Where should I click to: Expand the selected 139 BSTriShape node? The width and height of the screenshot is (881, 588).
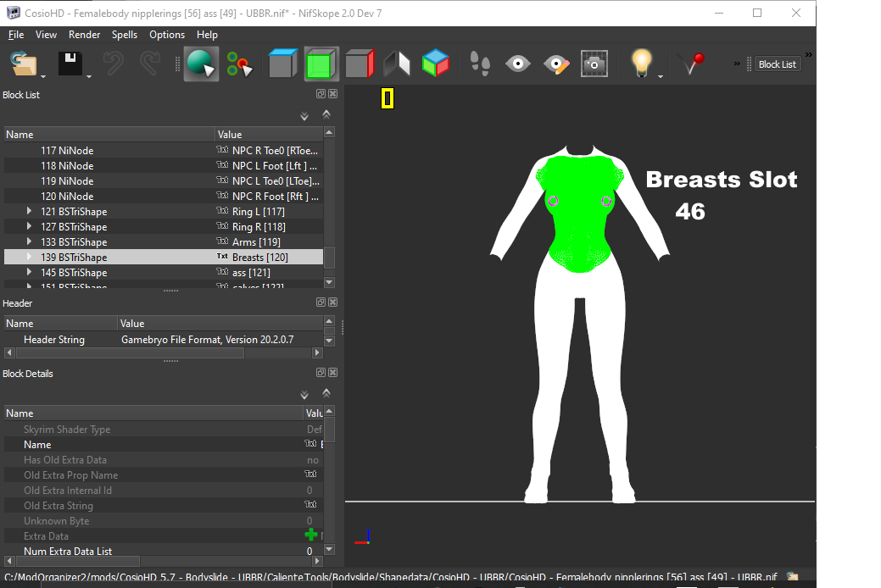pos(29,257)
